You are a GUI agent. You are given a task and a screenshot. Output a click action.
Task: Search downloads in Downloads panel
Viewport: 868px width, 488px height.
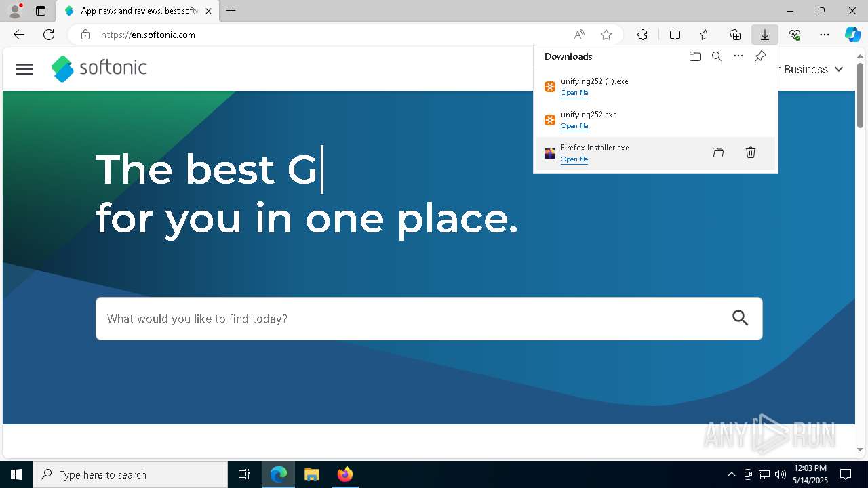(717, 56)
